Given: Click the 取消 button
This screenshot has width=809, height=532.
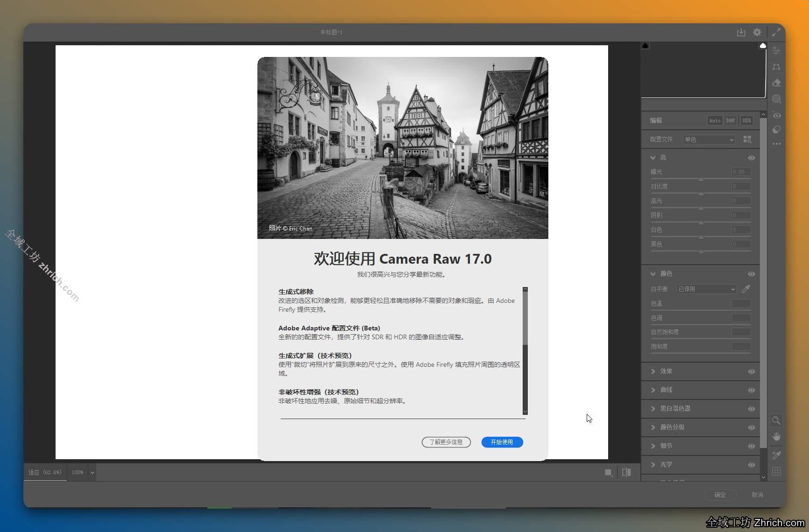Looking at the screenshot, I should 757,495.
